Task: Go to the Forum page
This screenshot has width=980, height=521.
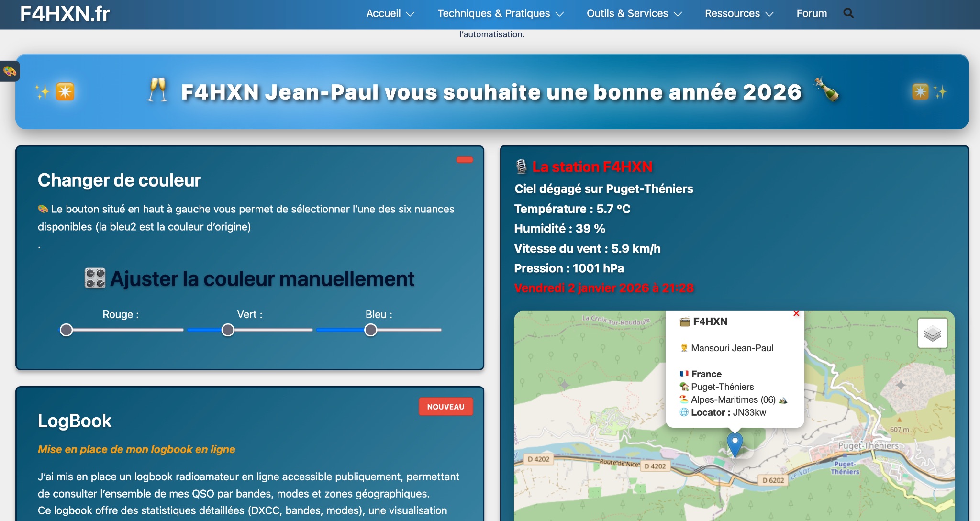Action: [x=812, y=13]
